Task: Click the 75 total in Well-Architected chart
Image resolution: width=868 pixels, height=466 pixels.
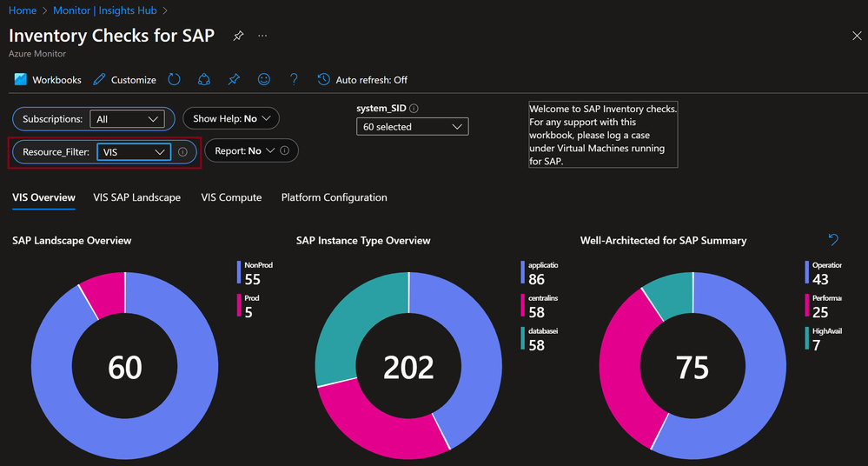Action: tap(692, 368)
